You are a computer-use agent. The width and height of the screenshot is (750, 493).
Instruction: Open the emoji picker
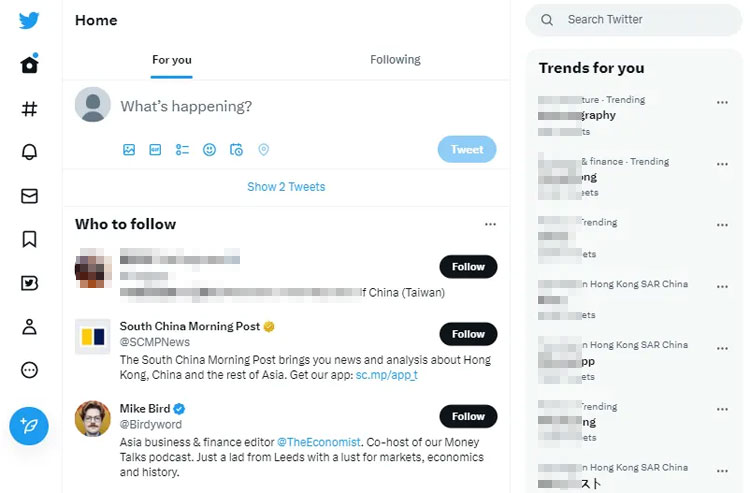(209, 150)
